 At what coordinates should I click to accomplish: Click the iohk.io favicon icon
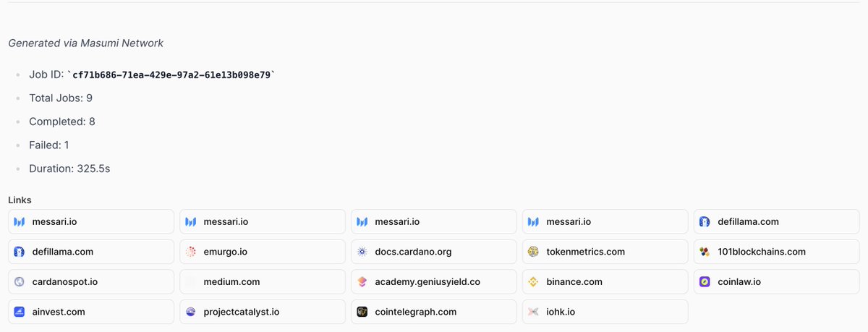pyautogui.click(x=534, y=312)
